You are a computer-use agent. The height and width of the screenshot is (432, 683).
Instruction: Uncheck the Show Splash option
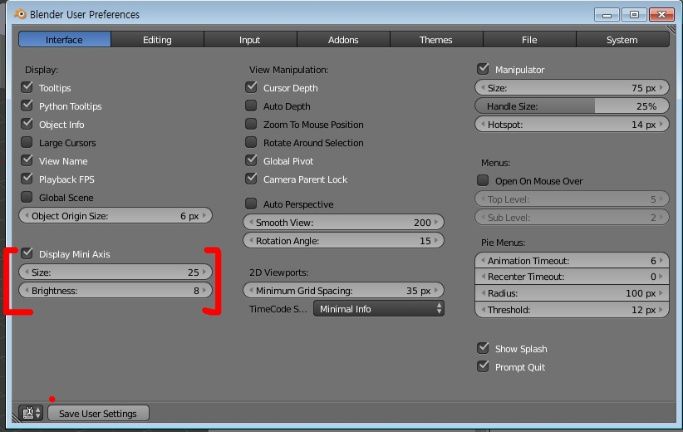pos(483,348)
